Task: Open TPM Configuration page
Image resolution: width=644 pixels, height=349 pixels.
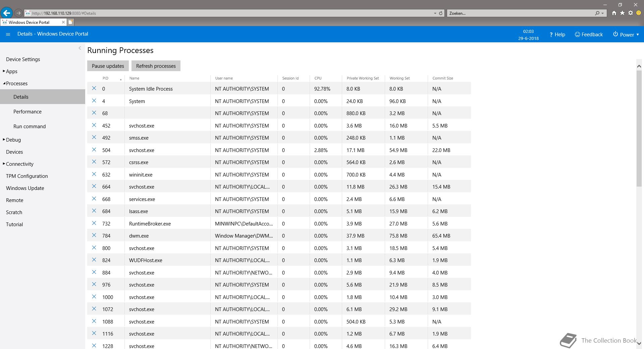Action: pos(27,176)
